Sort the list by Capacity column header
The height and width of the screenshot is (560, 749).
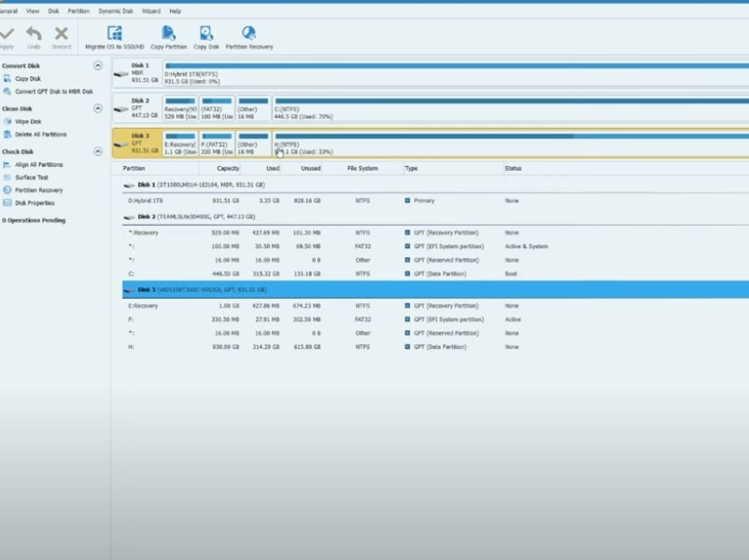point(228,169)
